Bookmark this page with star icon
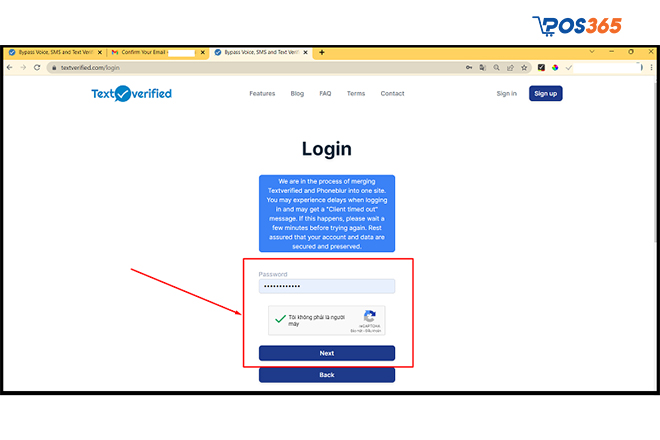 [x=524, y=67]
